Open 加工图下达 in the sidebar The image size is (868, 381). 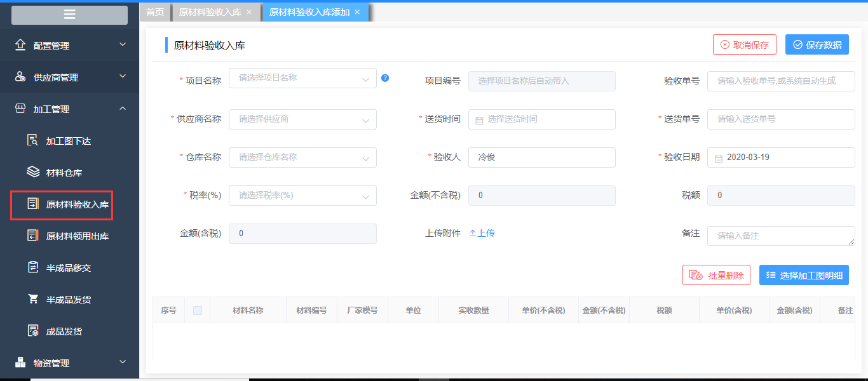(69, 141)
